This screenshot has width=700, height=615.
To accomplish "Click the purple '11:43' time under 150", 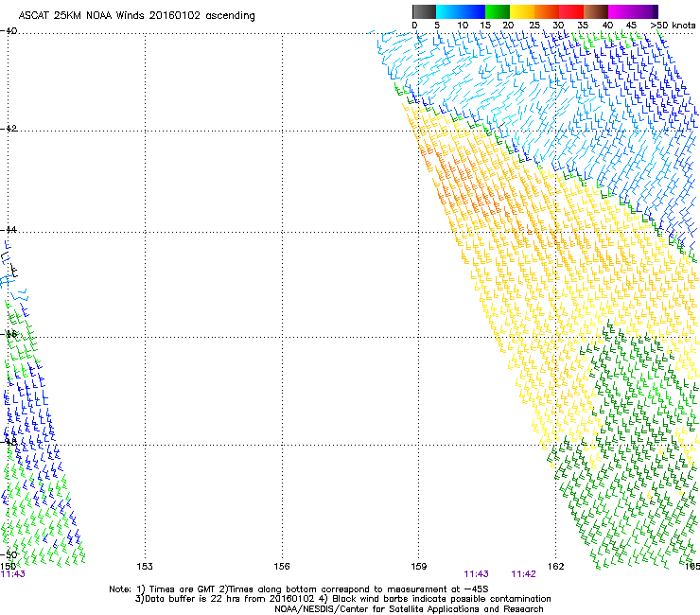I will [12, 574].
